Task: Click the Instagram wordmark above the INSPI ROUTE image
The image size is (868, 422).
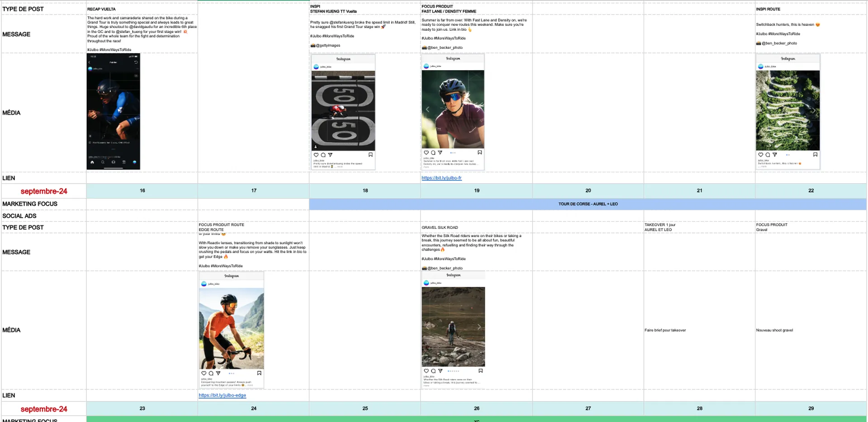Action: 788,58
